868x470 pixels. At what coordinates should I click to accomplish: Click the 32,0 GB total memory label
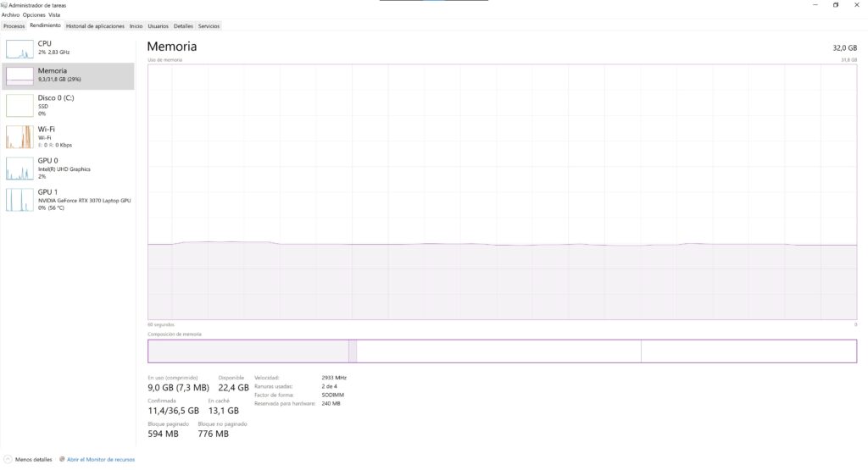coord(845,48)
